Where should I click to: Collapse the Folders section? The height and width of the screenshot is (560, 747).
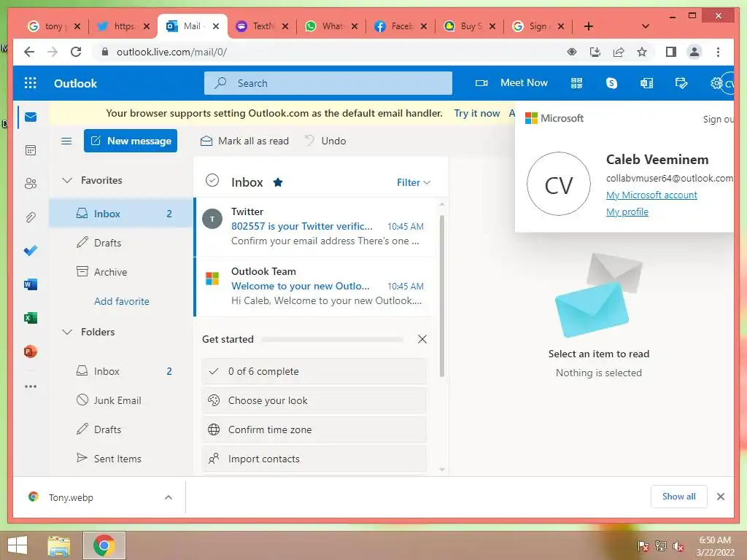pyautogui.click(x=67, y=332)
